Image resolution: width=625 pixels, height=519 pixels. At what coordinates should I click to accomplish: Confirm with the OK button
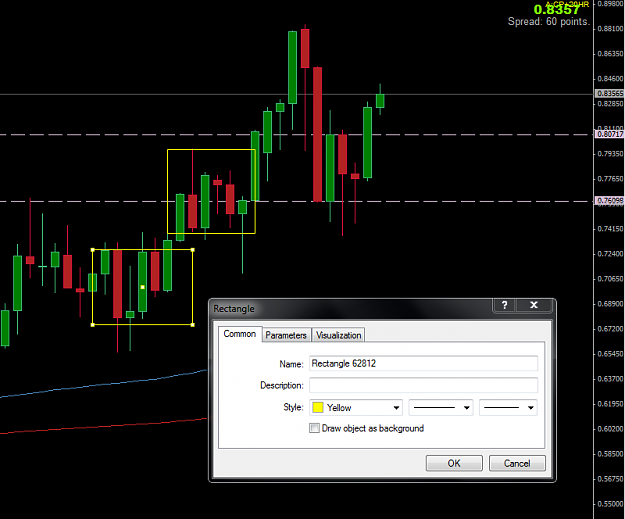coord(454,463)
